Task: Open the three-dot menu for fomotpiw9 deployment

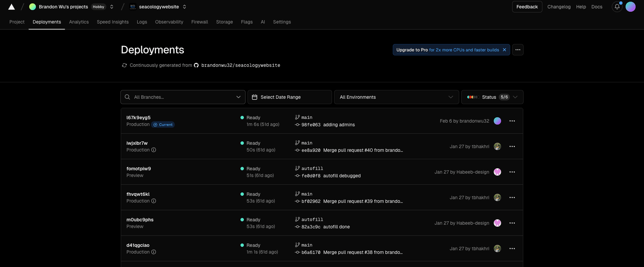Action: [512, 172]
